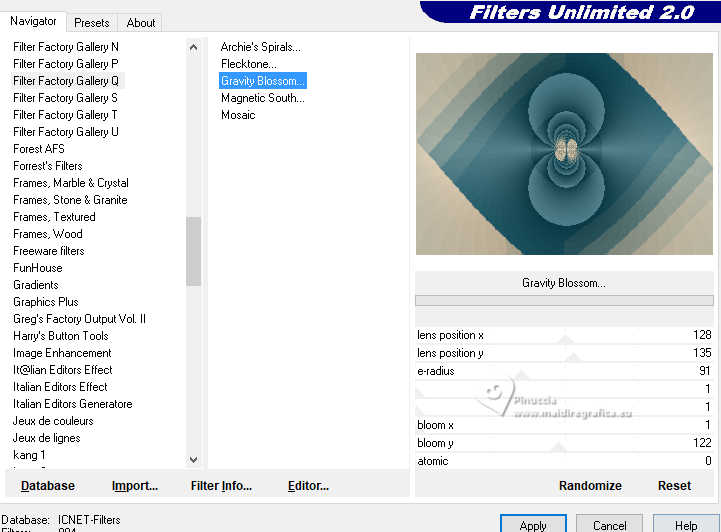This screenshot has width=721, height=532.
Task: Open the About tab
Action: click(140, 23)
